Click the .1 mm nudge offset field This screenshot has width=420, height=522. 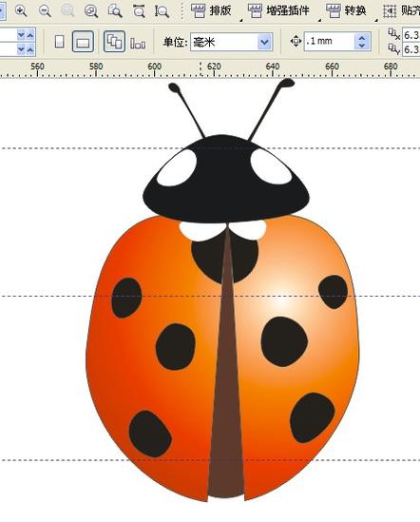click(x=330, y=41)
